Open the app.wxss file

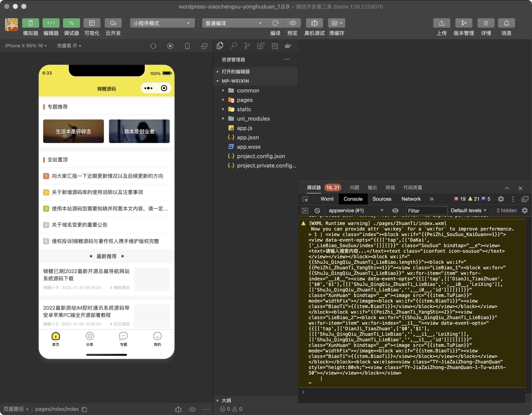coord(256,147)
